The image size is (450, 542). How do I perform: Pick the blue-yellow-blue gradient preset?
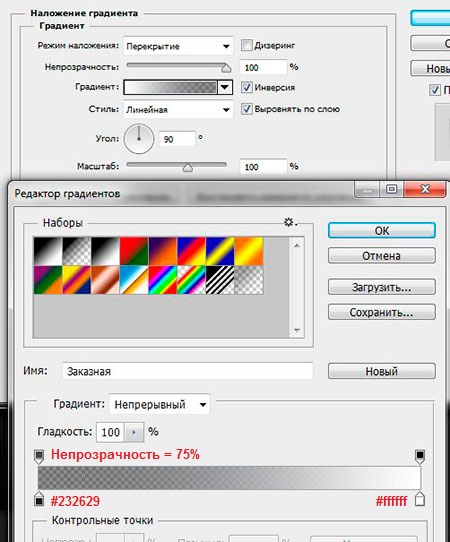220,251
